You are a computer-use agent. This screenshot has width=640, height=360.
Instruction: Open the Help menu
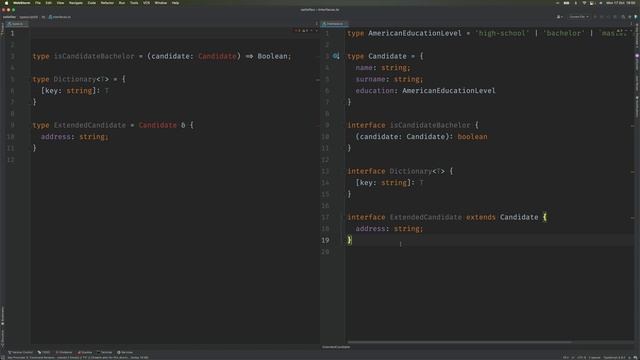tap(176, 3)
